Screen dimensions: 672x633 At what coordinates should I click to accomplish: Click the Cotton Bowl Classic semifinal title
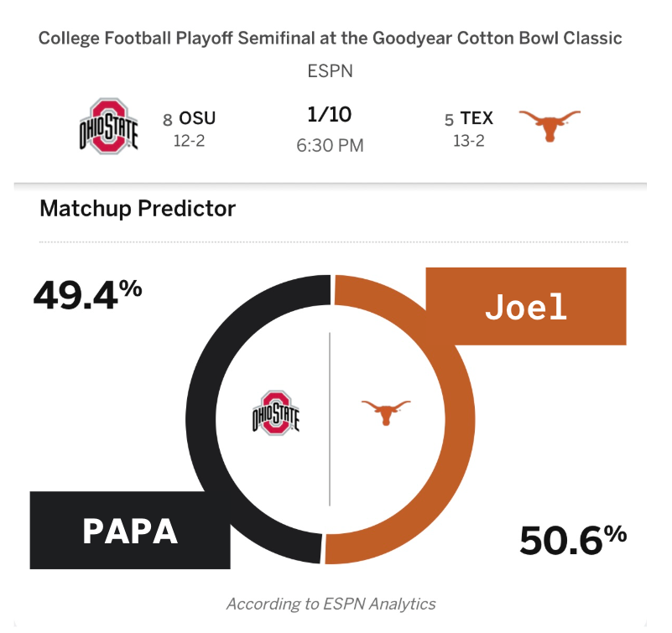pos(331,39)
